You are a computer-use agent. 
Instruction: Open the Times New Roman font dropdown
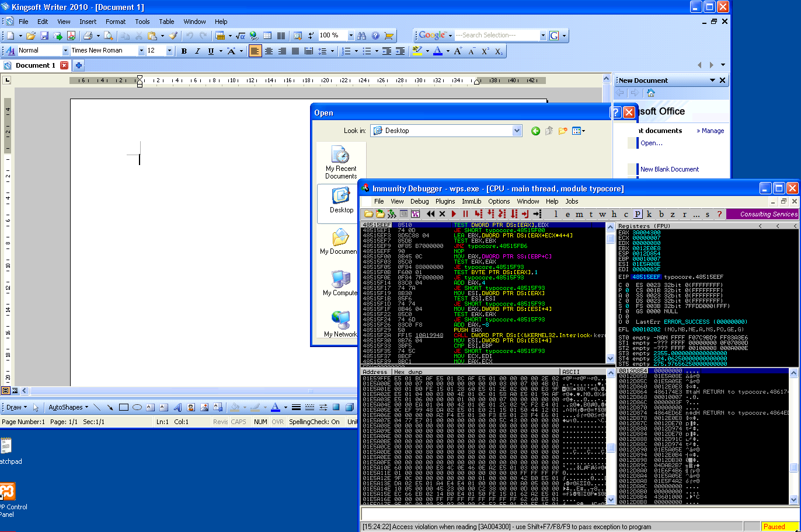coord(141,51)
